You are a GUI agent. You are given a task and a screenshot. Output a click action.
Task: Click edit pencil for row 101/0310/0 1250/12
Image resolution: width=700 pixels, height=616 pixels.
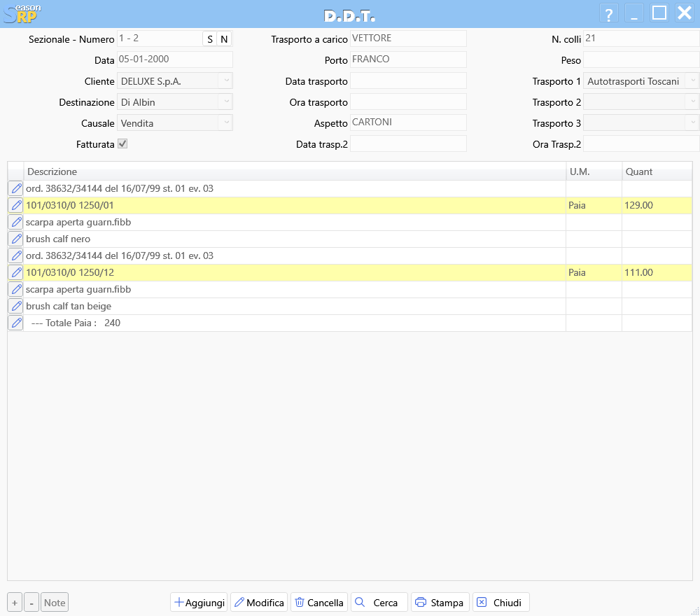15,272
